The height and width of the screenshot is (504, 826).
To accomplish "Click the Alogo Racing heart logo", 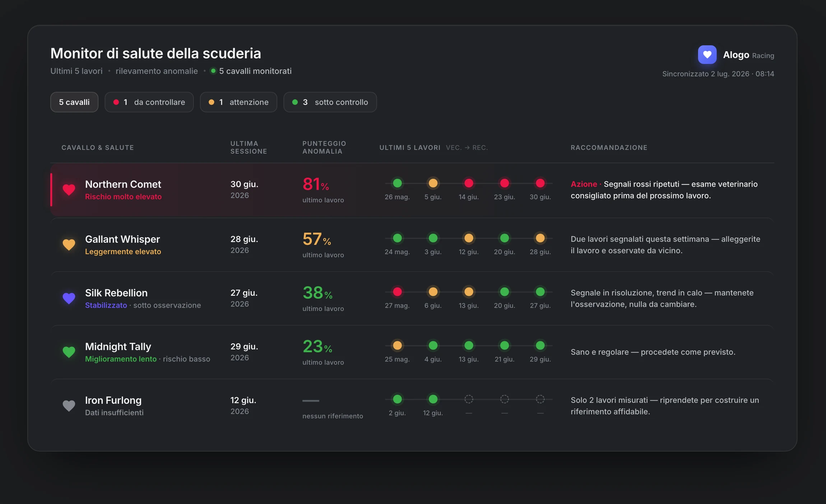I will tap(707, 55).
